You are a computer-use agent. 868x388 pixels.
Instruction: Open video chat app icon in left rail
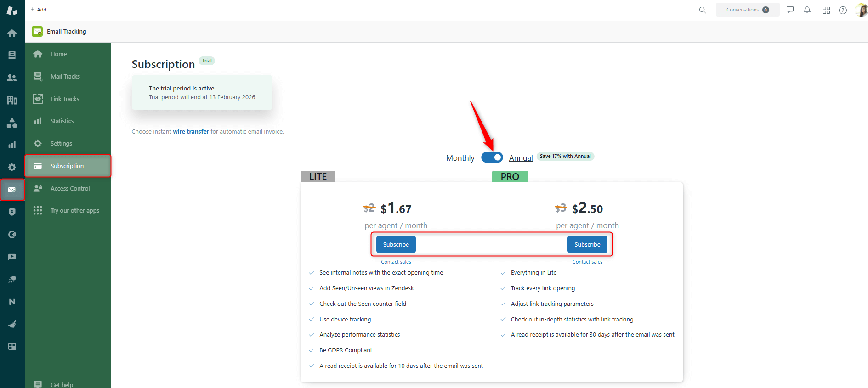click(x=12, y=257)
